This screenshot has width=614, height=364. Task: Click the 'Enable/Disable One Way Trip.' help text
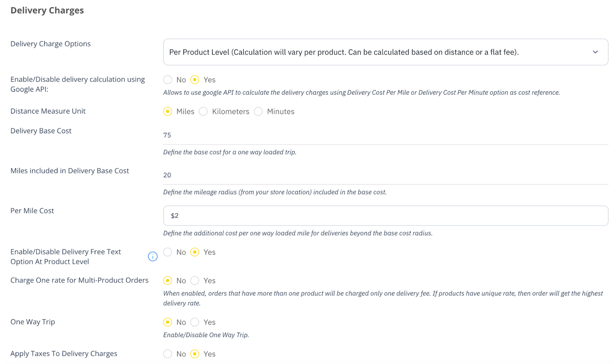pos(206,335)
